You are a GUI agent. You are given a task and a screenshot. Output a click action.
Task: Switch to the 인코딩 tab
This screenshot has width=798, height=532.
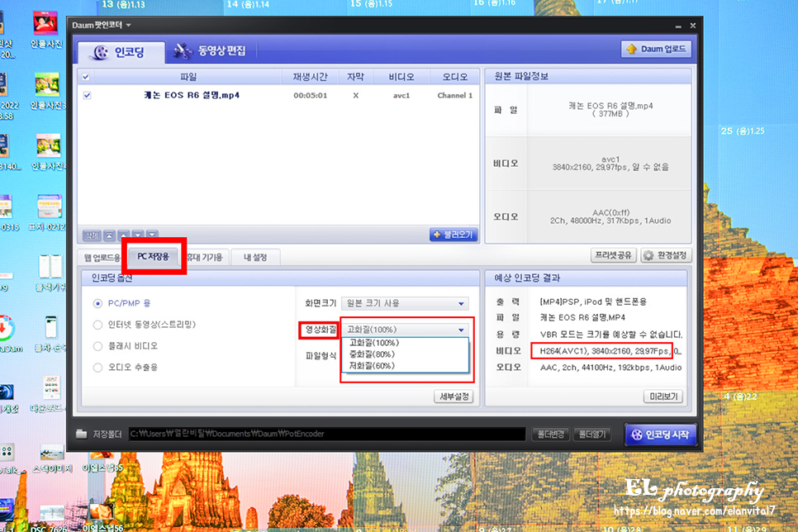[x=121, y=52]
